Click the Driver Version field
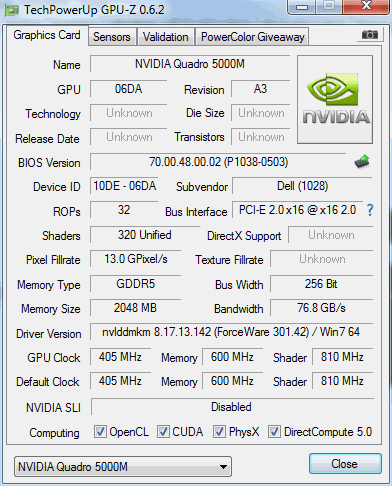Image resolution: width=392 pixels, height=486 pixels. (x=231, y=332)
